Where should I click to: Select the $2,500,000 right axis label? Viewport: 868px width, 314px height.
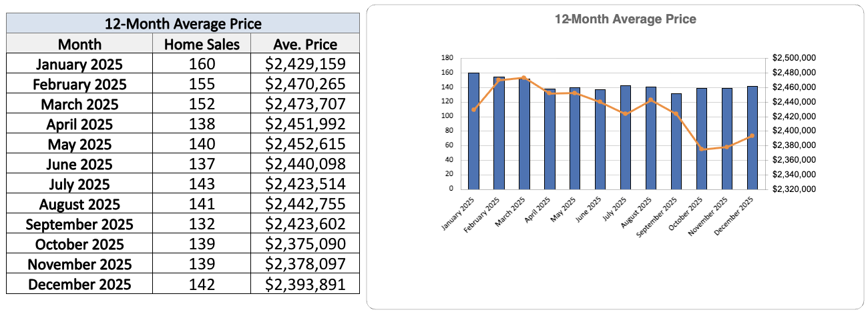pyautogui.click(x=793, y=58)
